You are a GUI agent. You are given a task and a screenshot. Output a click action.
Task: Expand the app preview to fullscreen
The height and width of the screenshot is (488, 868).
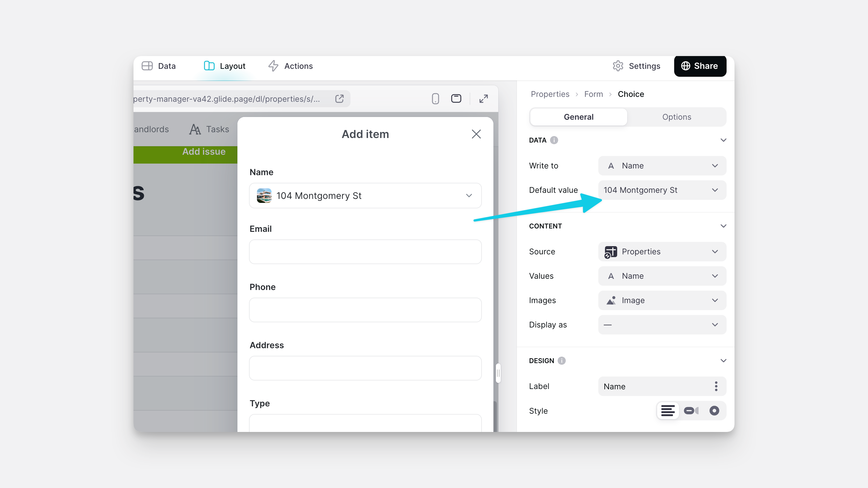coord(483,98)
